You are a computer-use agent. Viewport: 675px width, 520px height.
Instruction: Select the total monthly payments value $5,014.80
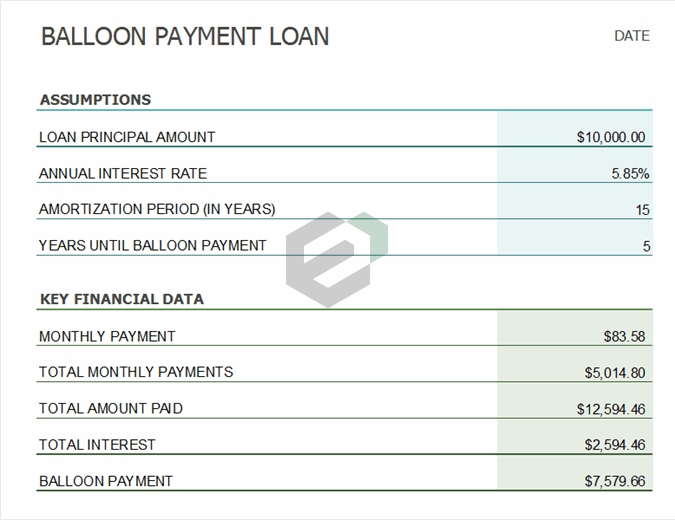[614, 373]
